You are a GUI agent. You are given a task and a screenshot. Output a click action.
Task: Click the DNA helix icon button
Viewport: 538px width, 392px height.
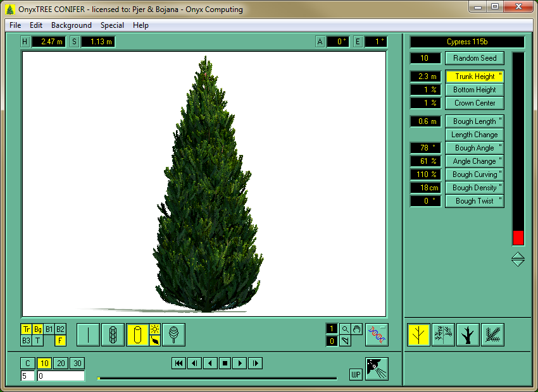(x=377, y=334)
